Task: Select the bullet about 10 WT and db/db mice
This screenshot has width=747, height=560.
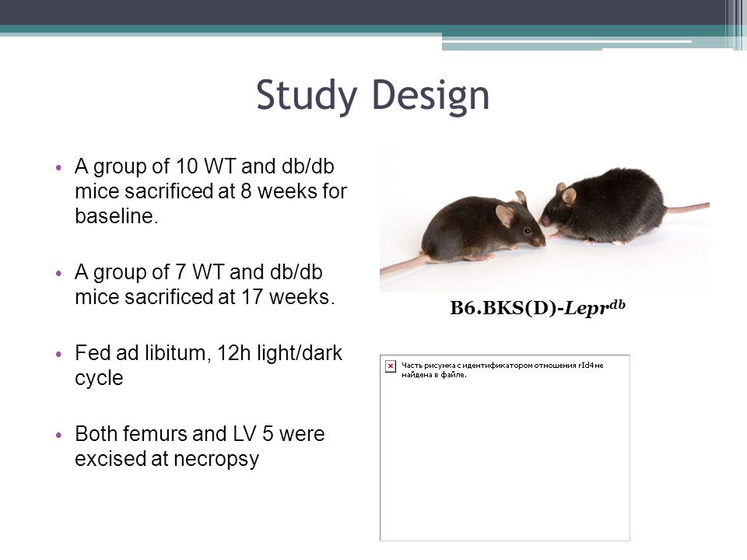Action: tap(211, 191)
